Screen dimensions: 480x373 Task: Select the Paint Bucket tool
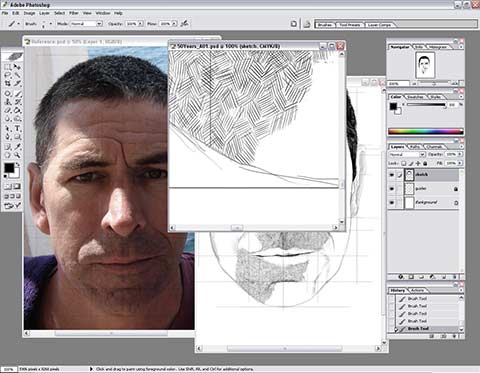point(17,110)
